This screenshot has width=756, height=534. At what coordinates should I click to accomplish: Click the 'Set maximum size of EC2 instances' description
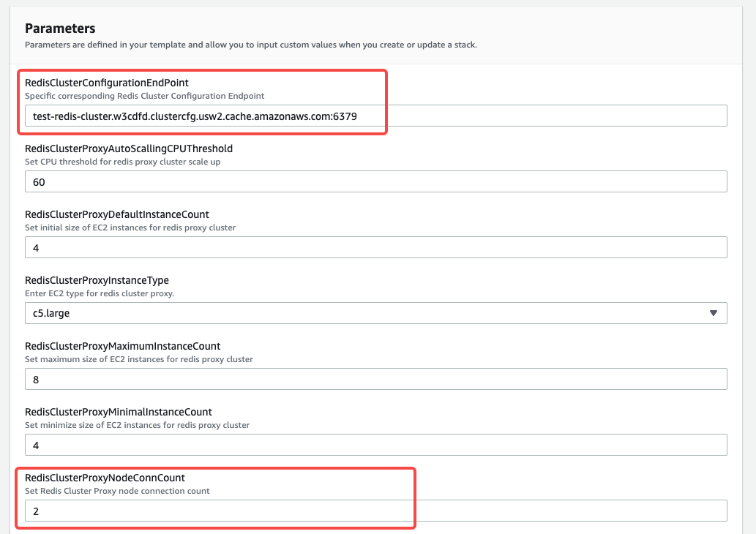[x=139, y=359]
